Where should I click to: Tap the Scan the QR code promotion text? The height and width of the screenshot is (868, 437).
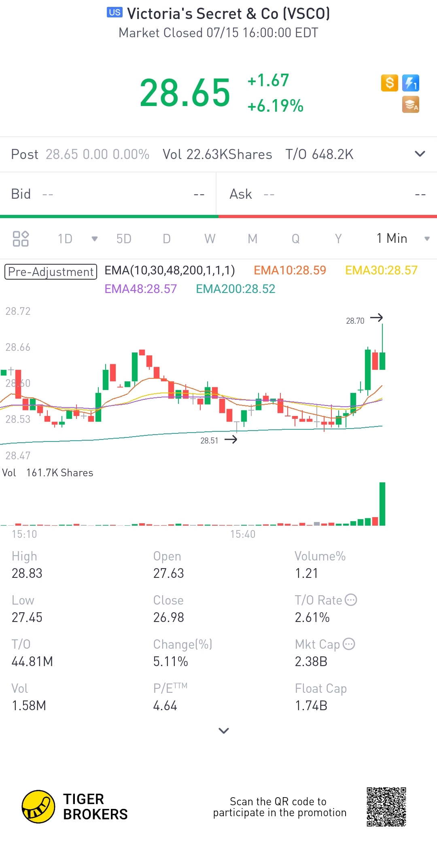click(x=280, y=807)
